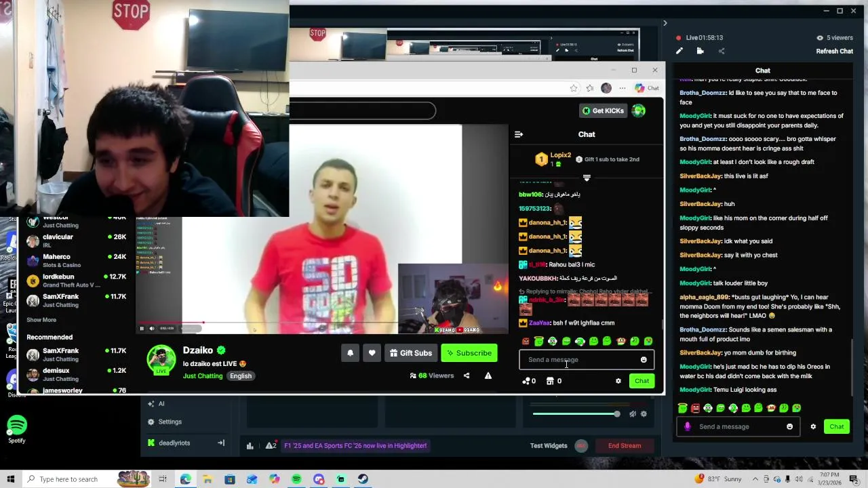
Task: Open notifications warning icon with count 2
Action: click(271, 446)
